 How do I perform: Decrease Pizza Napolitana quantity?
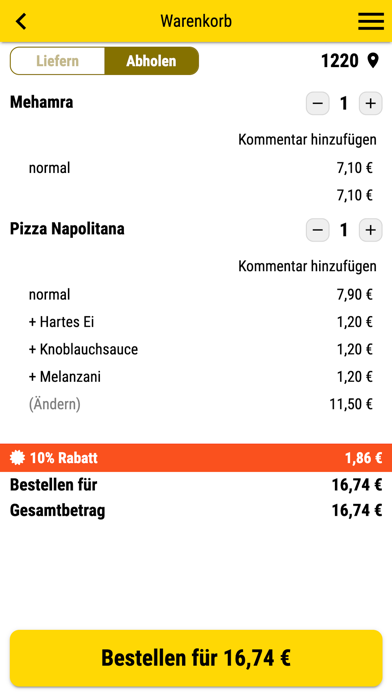(x=317, y=230)
